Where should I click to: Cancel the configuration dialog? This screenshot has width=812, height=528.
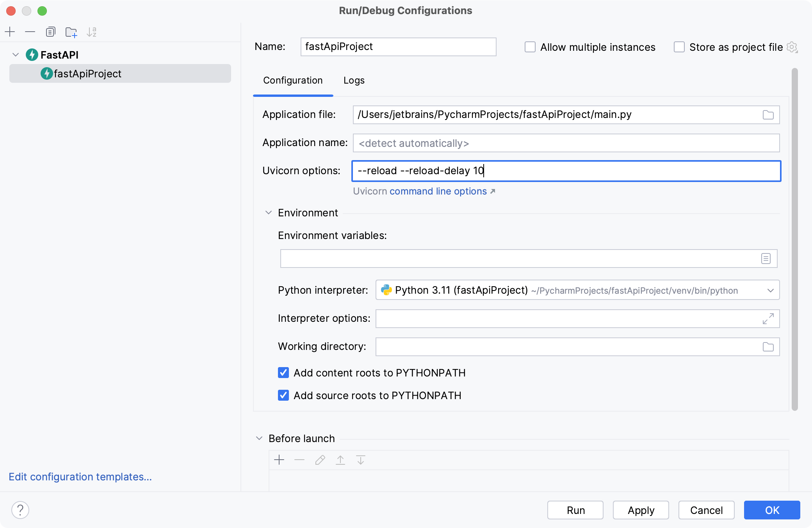[x=706, y=510]
